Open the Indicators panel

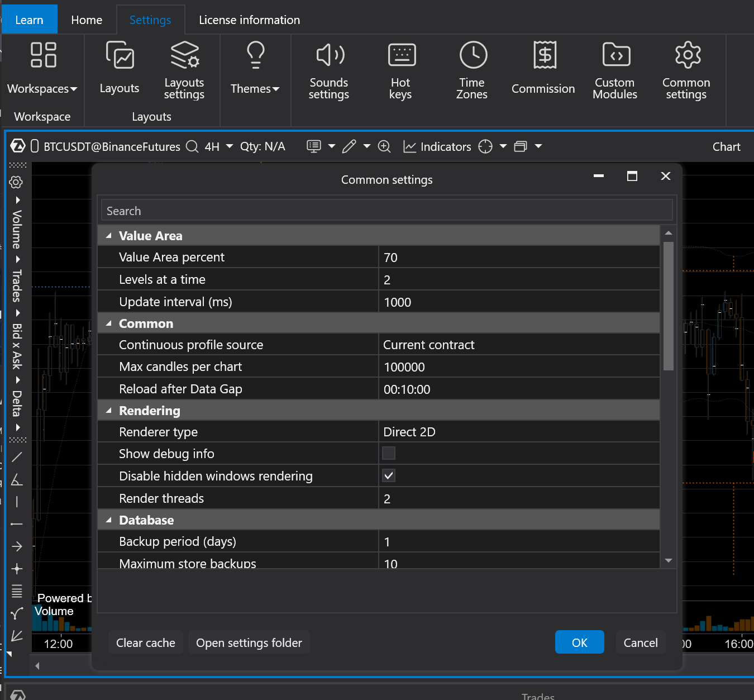tap(437, 146)
